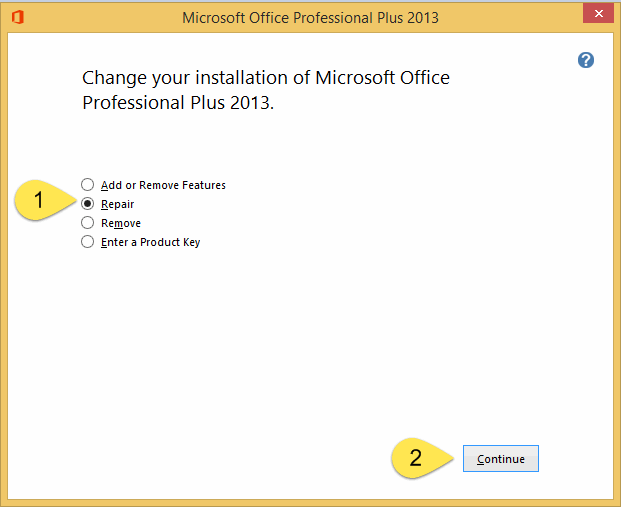Click the 'Remove' option label text
This screenshot has width=621, height=507.
[x=121, y=223]
